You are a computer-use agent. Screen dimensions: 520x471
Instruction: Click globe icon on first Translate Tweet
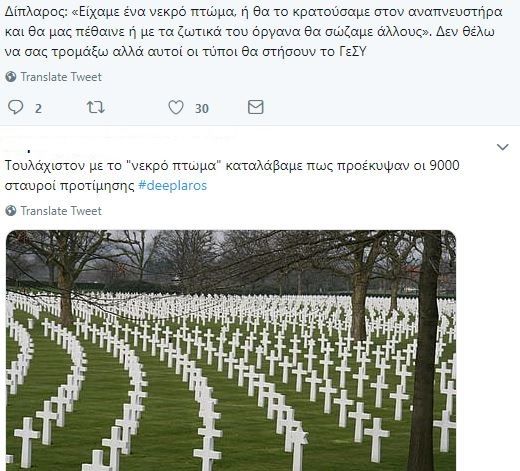tap(11, 77)
